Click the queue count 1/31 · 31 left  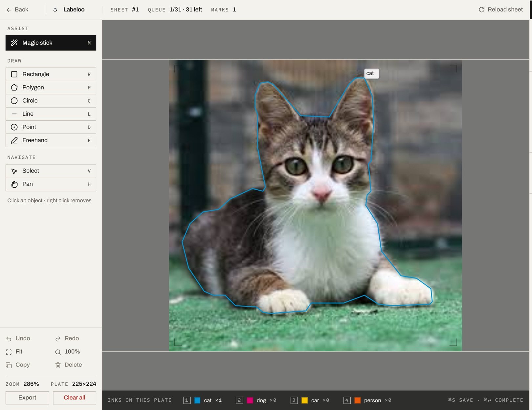pos(186,10)
